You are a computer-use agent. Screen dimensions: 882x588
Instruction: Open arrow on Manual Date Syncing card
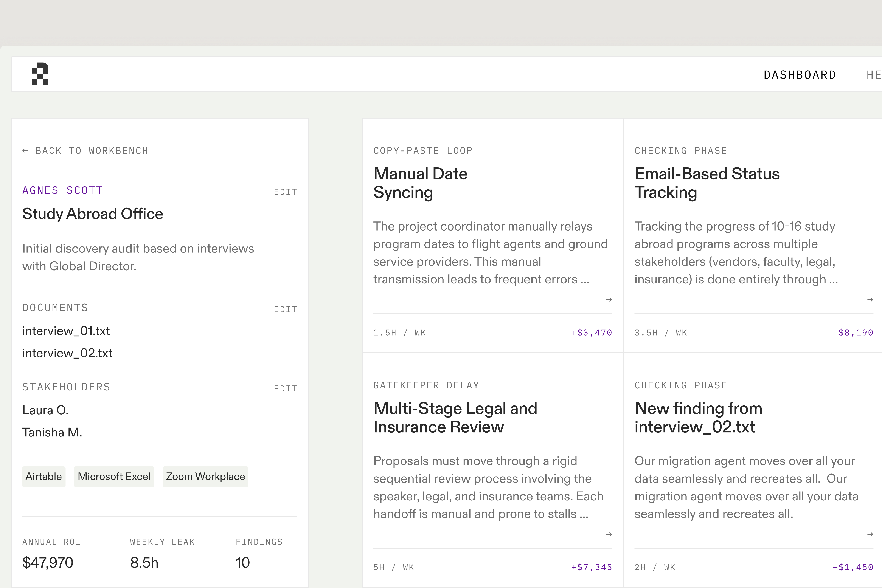(609, 300)
